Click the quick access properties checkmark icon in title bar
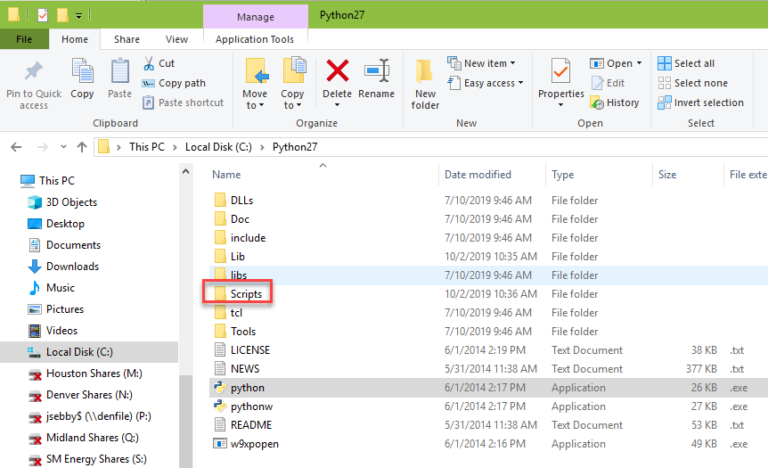Viewport: 768px width, 468px height. tap(43, 15)
